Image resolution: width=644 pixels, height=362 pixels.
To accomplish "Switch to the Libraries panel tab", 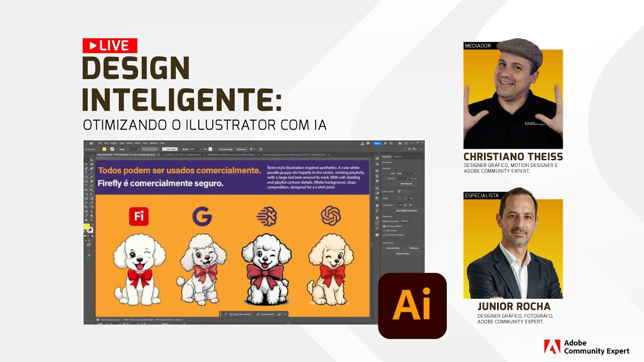I will coord(397,157).
